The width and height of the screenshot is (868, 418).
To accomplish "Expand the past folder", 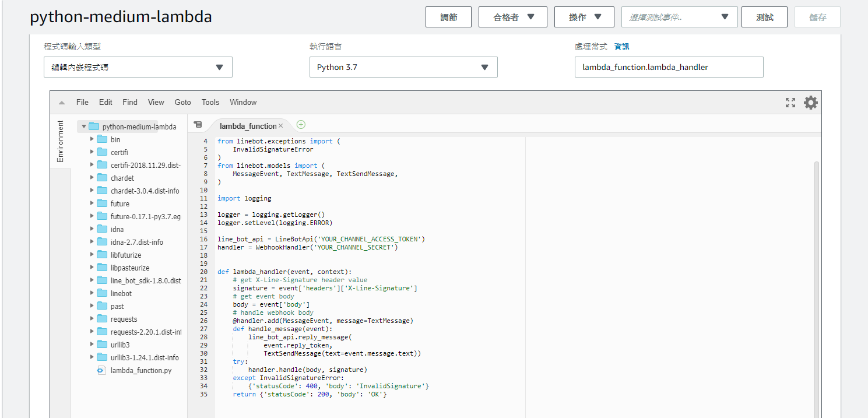I will click(92, 306).
